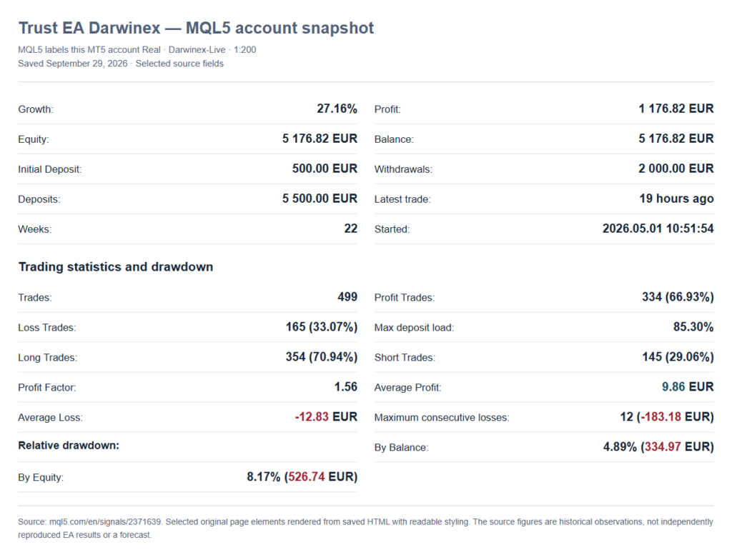Click the Maximum consecutive losses label
Screen dimensions: 732x560
442,416
